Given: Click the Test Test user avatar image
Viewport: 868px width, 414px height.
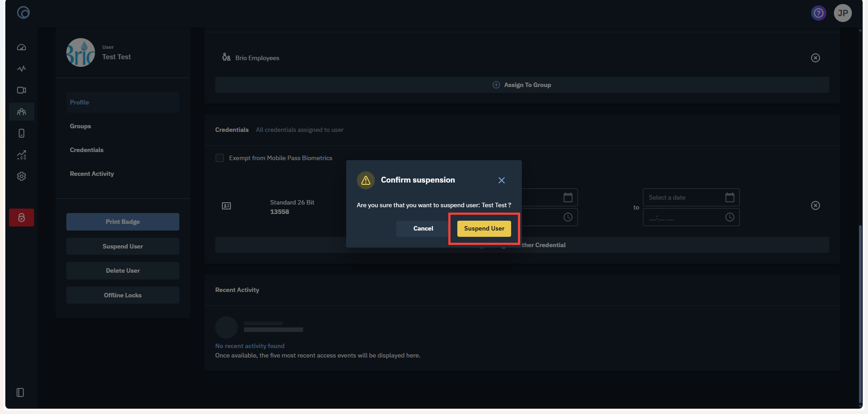Looking at the screenshot, I should 81,52.
